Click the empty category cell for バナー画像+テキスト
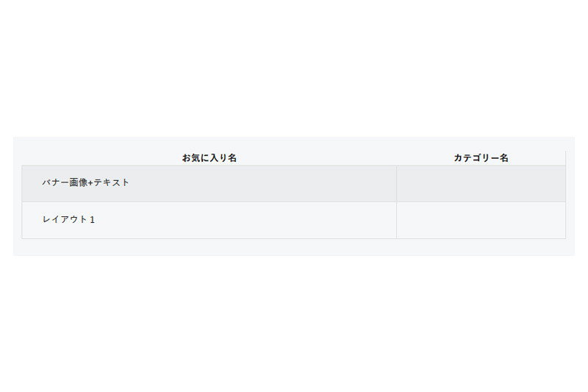Screen dimensions: 588x392 (x=481, y=184)
